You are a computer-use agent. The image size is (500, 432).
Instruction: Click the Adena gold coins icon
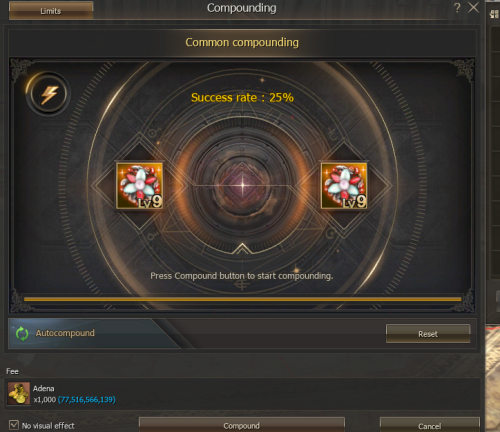19,393
